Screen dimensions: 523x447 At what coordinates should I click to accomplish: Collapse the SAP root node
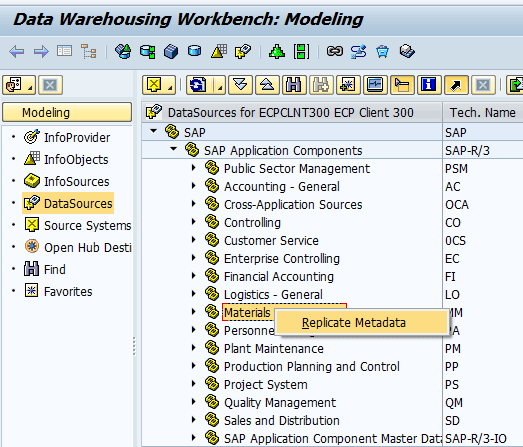pos(153,131)
